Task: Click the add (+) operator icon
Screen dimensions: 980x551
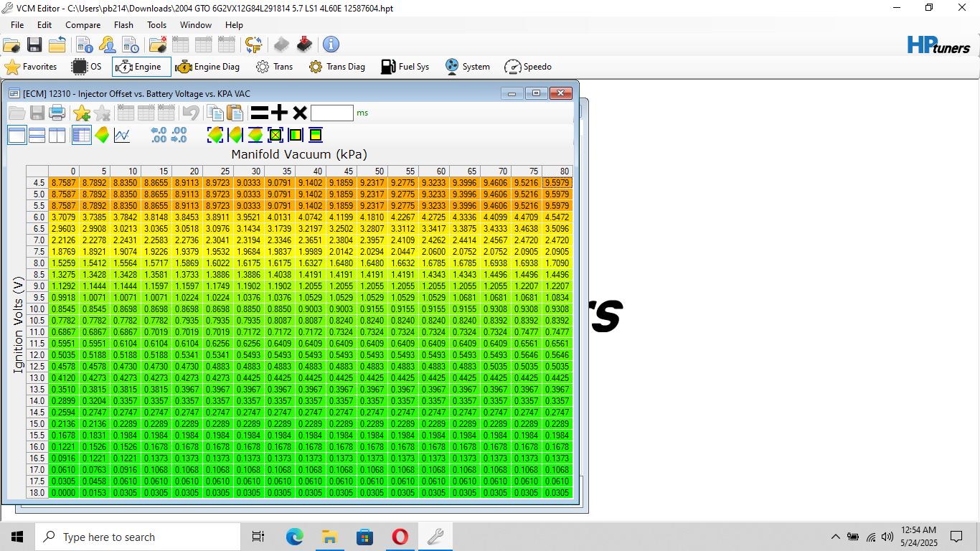Action: (x=280, y=113)
